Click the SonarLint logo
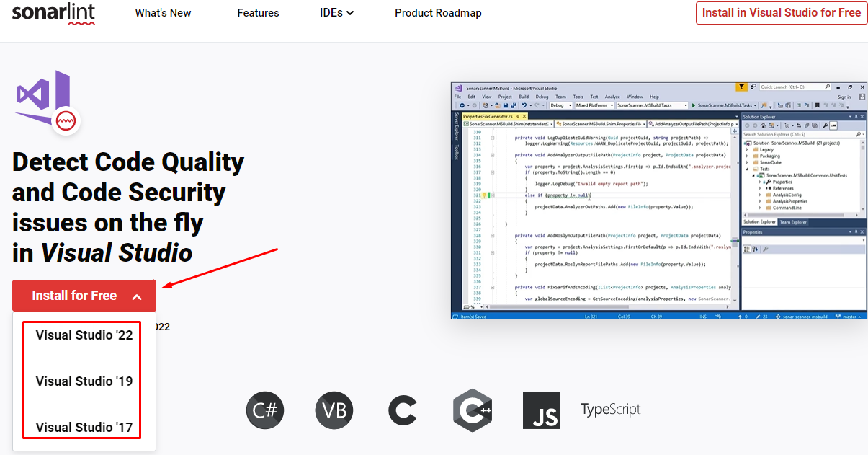 pyautogui.click(x=53, y=14)
